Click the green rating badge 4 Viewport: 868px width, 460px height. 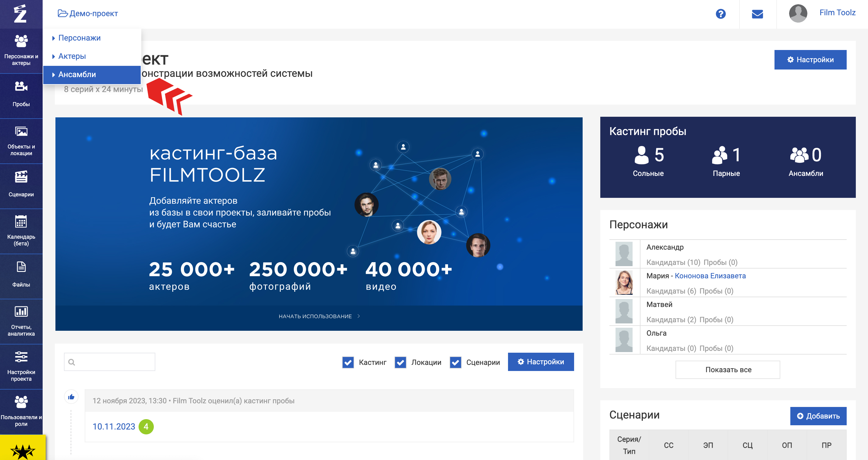(146, 426)
